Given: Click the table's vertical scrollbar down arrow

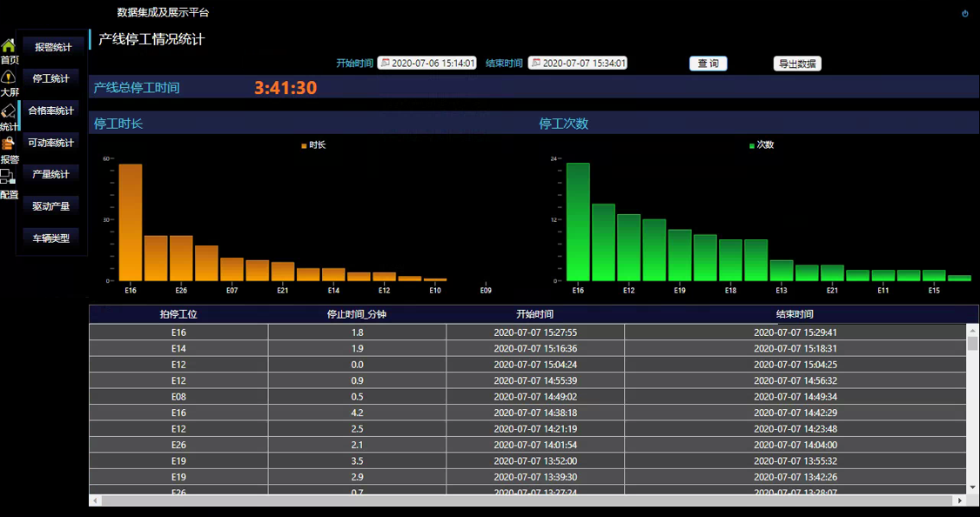Looking at the screenshot, I should pos(972,487).
